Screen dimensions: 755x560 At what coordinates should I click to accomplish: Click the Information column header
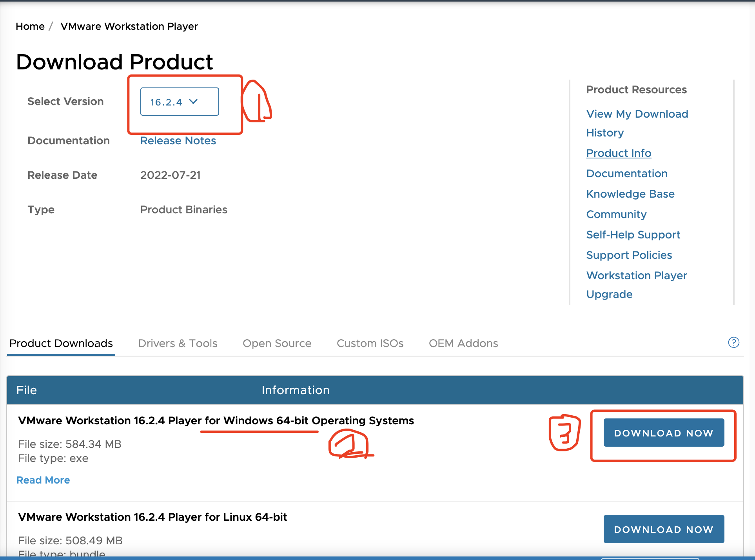click(296, 390)
